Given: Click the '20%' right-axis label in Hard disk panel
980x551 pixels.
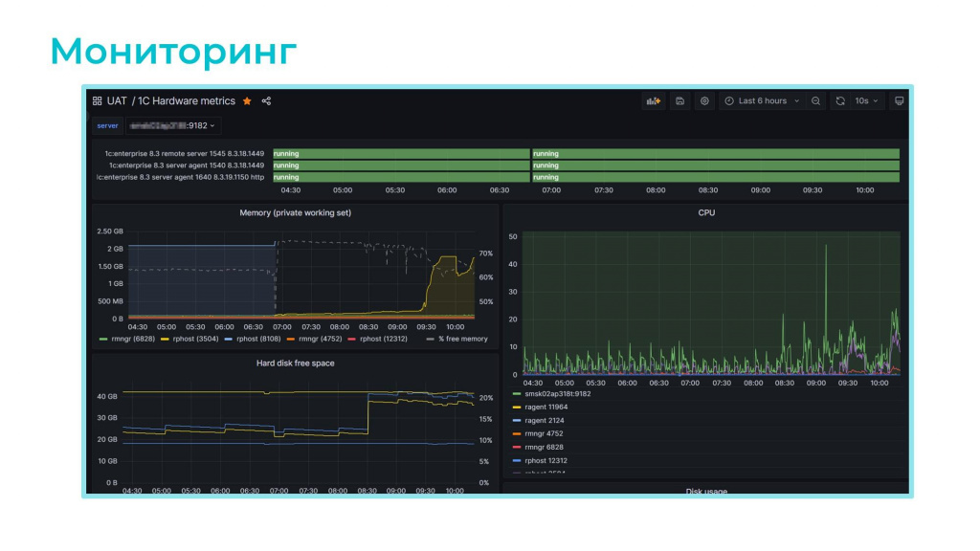Looking at the screenshot, I should [x=485, y=398].
